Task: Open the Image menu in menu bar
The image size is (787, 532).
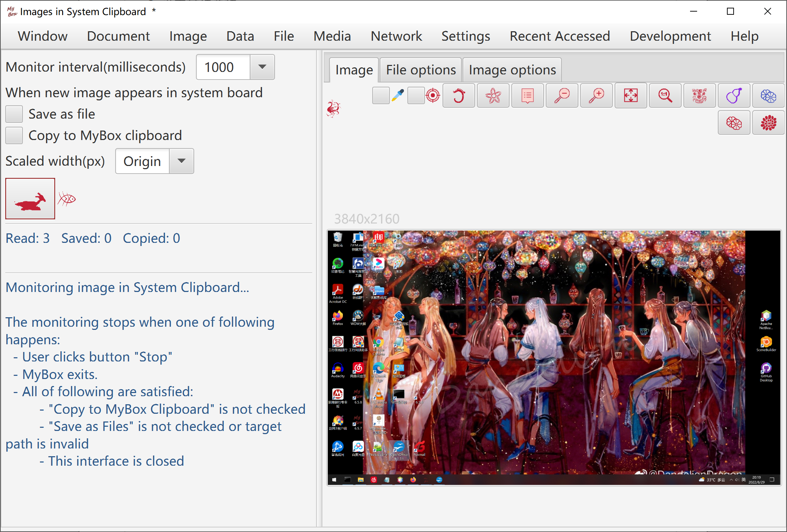Action: click(188, 36)
